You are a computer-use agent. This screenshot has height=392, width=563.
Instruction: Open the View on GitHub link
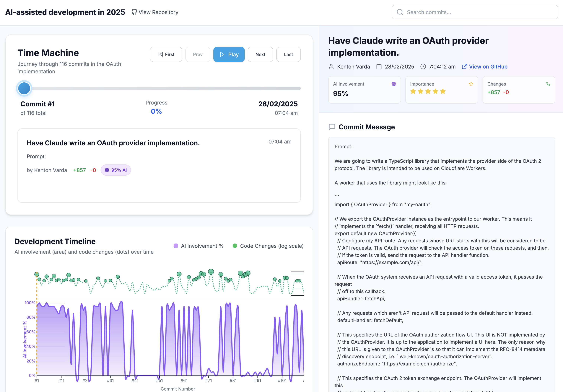[484, 67]
